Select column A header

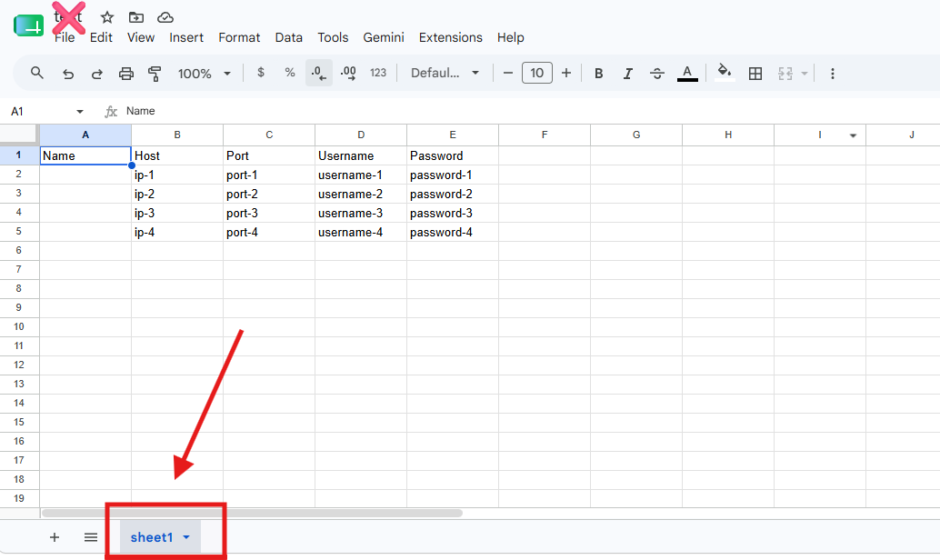[85, 135]
